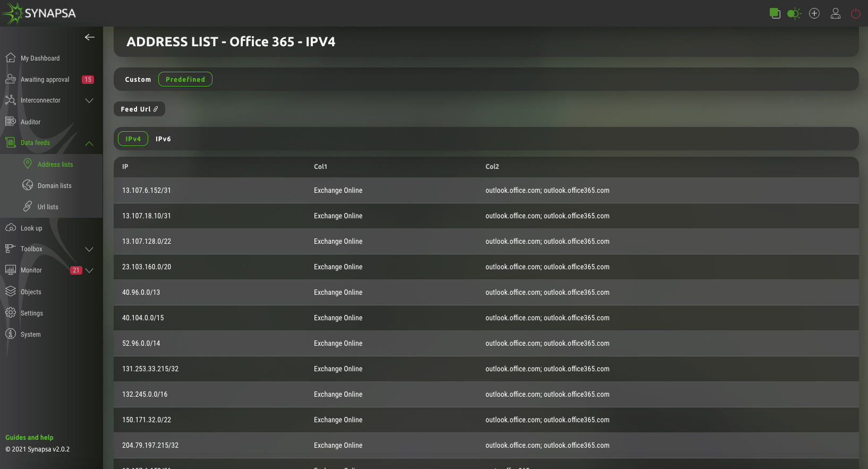The height and width of the screenshot is (469, 868).
Task: Select the IPv6 tab
Action: pyautogui.click(x=163, y=139)
